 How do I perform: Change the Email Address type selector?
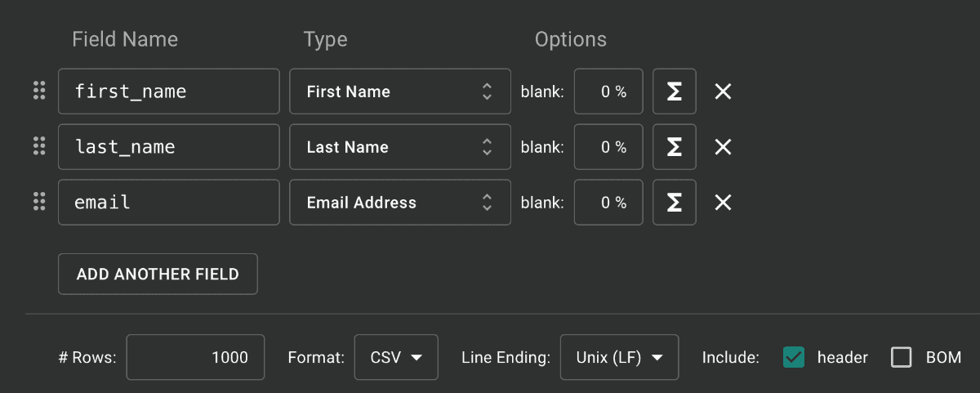point(400,203)
